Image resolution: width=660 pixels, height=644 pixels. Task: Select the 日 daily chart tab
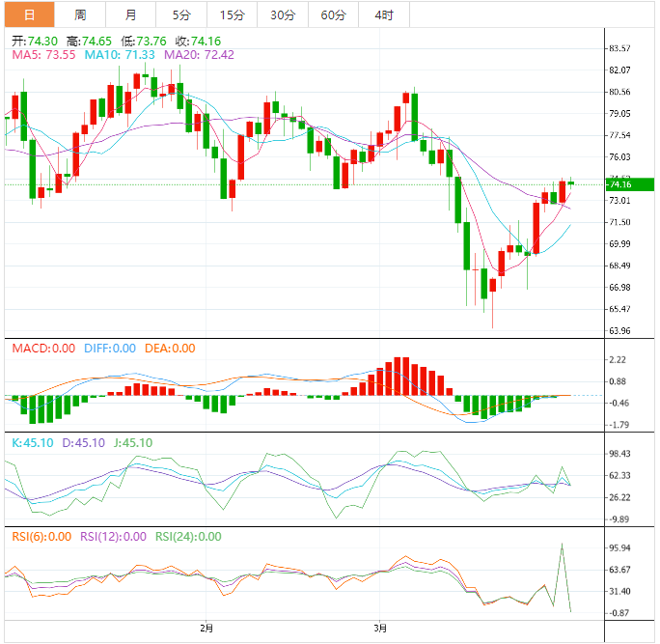pyautogui.click(x=29, y=14)
